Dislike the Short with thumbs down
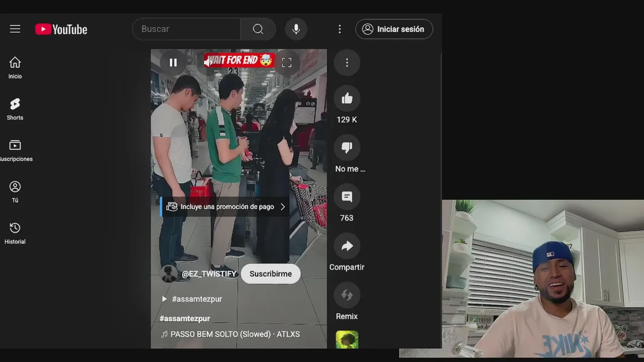Viewport: 644px width, 362px height. click(x=347, y=148)
